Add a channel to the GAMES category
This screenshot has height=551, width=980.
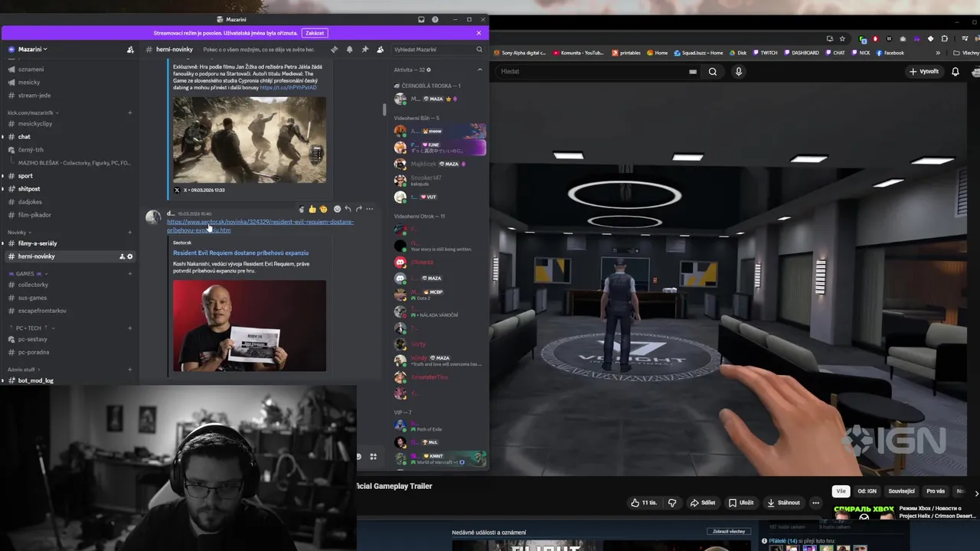click(129, 273)
